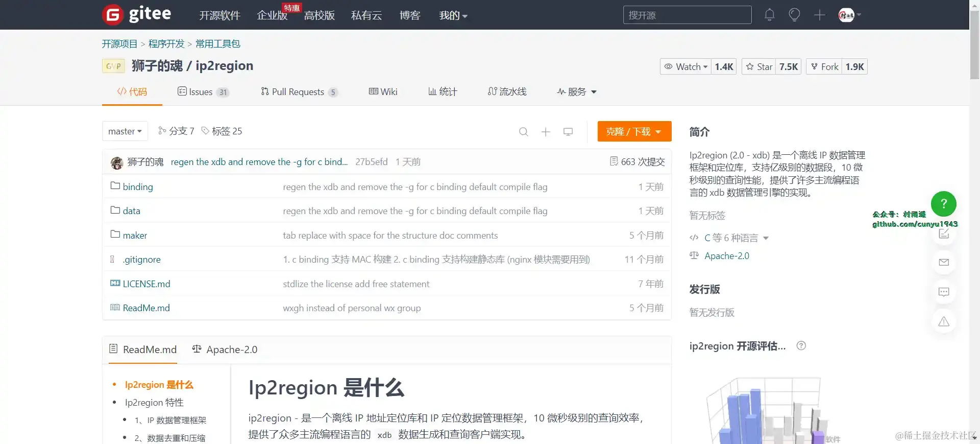
Task: Click the GVP badge icon
Action: click(x=113, y=66)
